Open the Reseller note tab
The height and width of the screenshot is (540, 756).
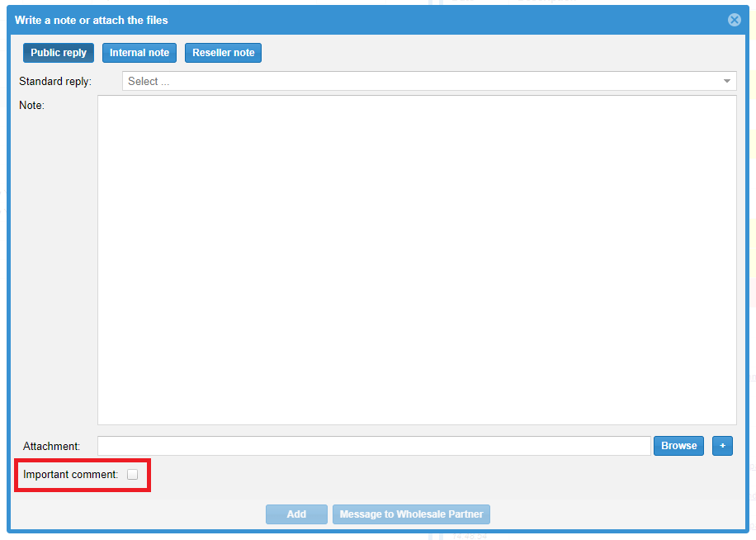pos(224,53)
